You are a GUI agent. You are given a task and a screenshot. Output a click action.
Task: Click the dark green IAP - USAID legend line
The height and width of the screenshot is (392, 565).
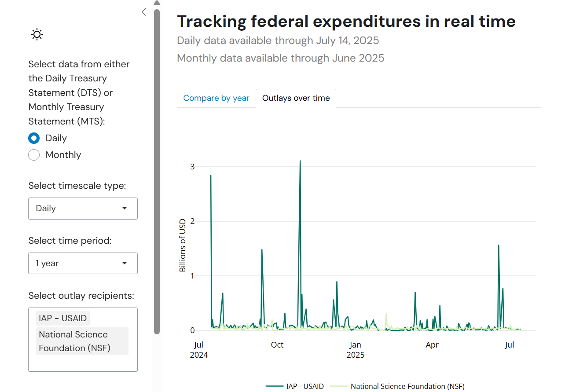click(x=274, y=386)
